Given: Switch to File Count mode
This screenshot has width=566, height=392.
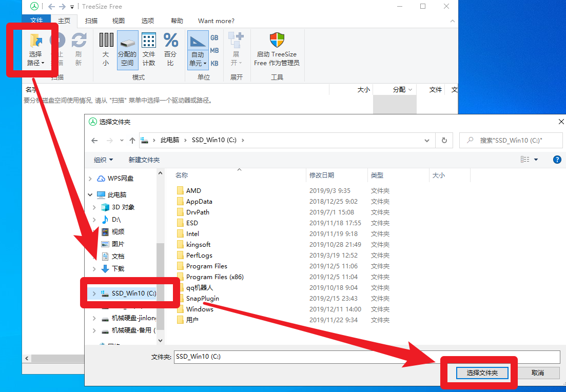Looking at the screenshot, I should [149, 49].
